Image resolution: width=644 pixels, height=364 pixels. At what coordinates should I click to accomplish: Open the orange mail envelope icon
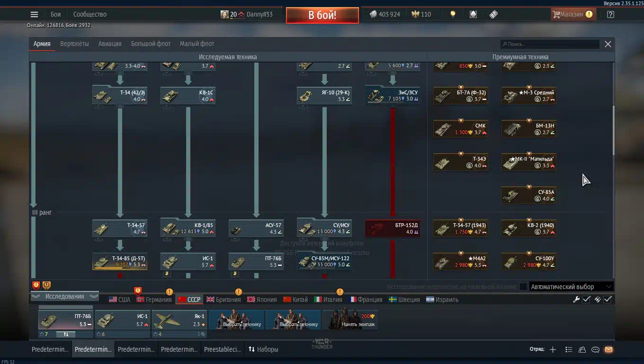[x=608, y=349]
